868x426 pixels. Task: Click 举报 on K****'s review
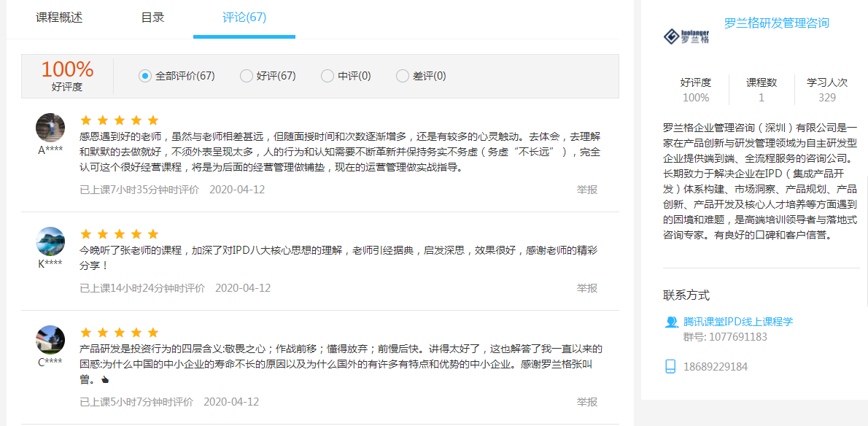(587, 288)
